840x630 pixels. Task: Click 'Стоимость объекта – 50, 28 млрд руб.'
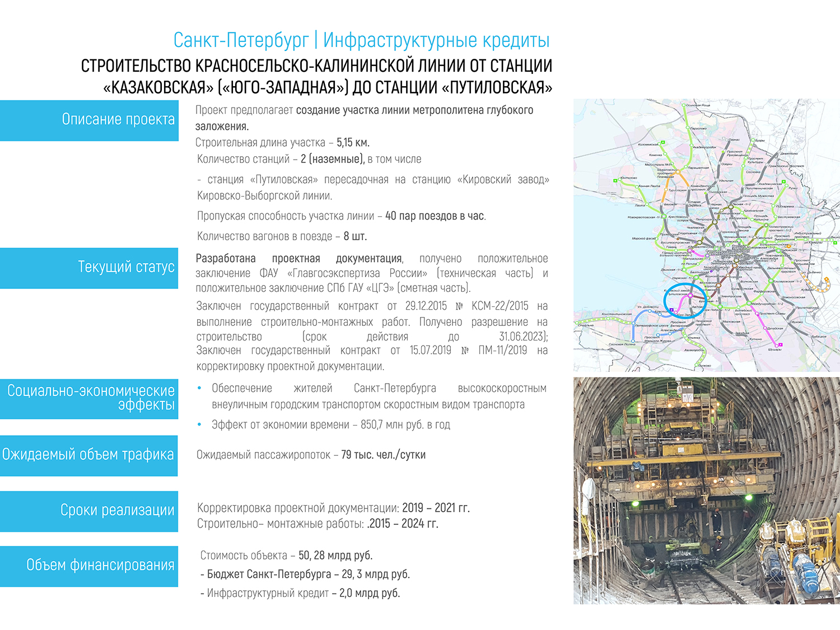coord(286,556)
